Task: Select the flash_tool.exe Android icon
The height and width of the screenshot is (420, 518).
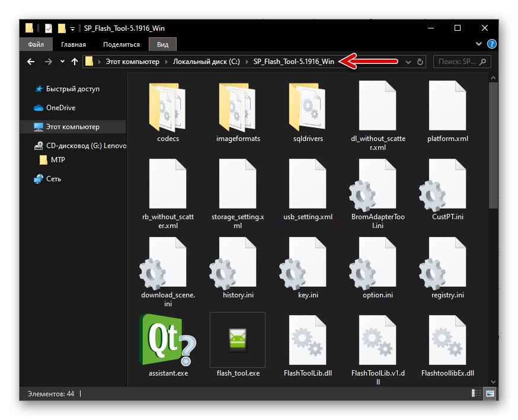Action: 238,339
